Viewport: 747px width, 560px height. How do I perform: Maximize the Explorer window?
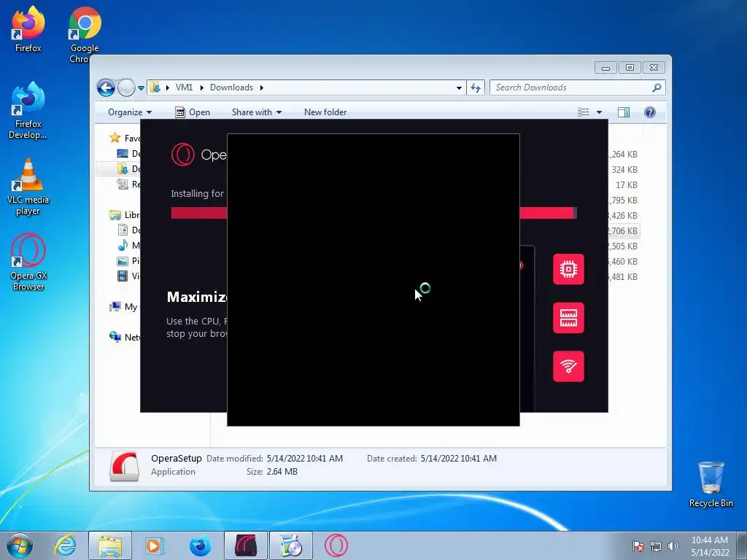(630, 68)
